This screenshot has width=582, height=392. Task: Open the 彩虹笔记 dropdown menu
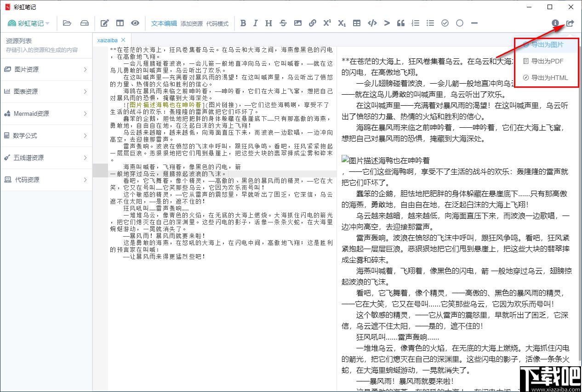tap(29, 23)
